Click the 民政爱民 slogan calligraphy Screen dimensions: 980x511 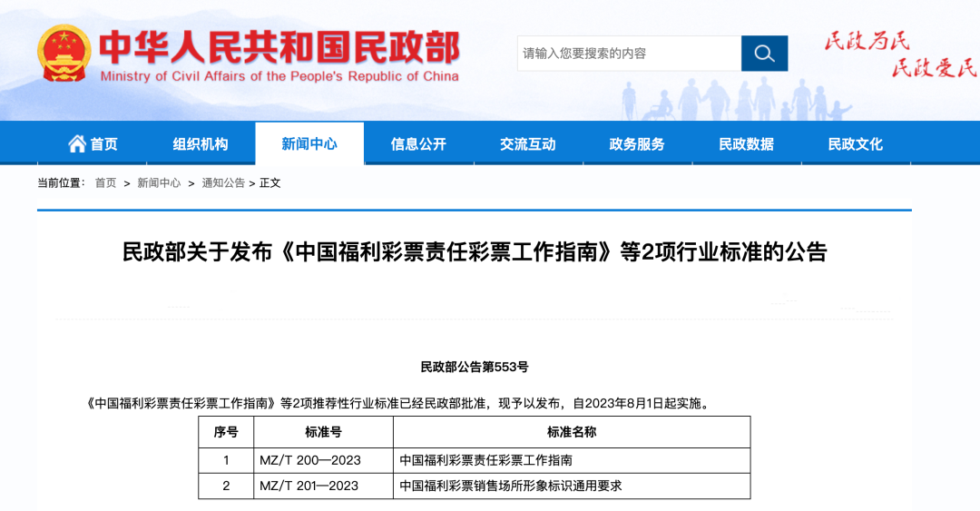934,67
